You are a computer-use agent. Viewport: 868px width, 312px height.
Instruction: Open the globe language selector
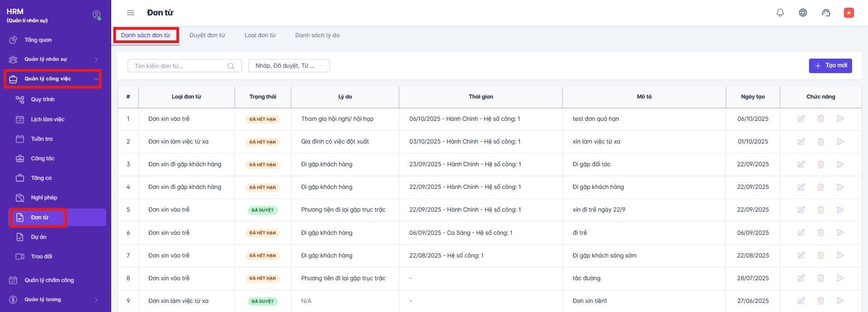click(x=803, y=13)
